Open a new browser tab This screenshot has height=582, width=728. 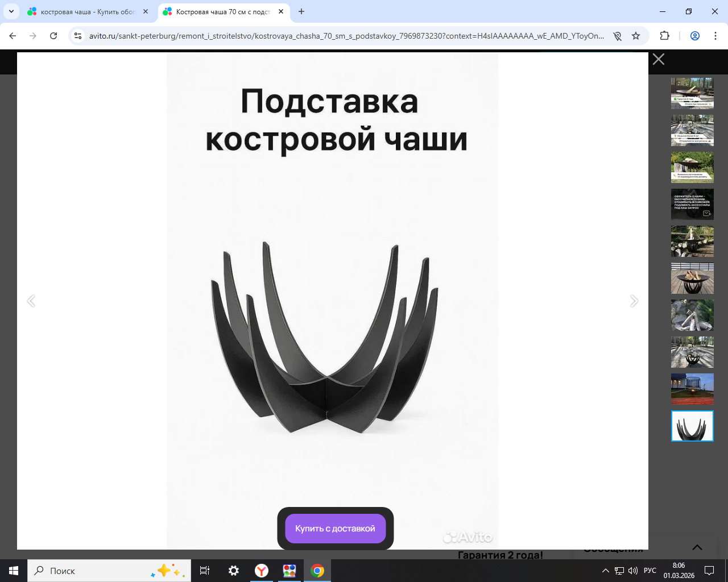301,11
